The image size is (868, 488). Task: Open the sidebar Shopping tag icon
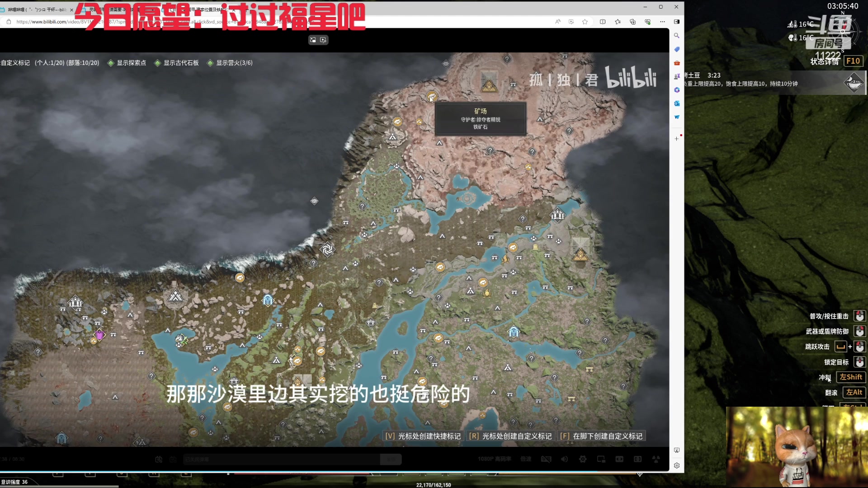pos(677,49)
